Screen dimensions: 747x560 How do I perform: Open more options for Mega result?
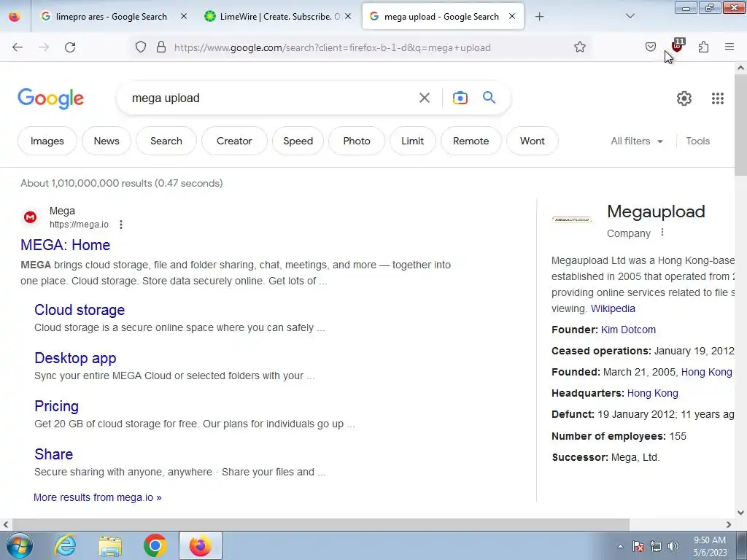[121, 225]
